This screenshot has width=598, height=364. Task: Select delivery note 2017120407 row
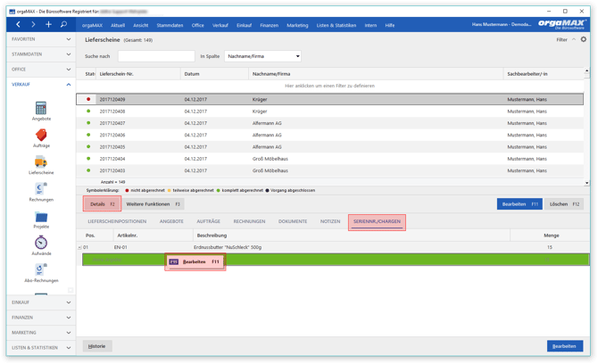coord(329,123)
